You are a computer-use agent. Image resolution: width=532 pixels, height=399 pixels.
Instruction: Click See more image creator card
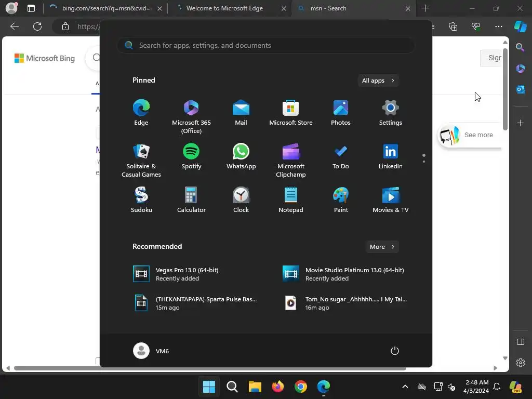pyautogui.click(x=470, y=135)
